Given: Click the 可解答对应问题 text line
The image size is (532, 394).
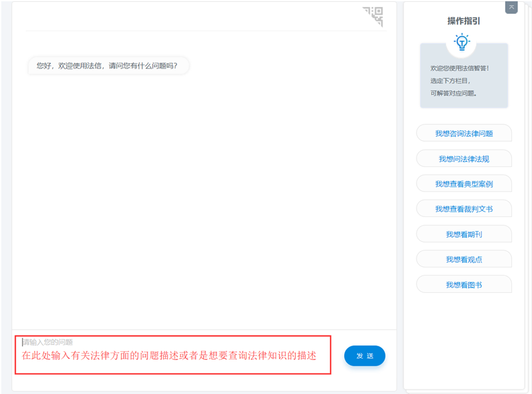Looking at the screenshot, I should click(453, 93).
